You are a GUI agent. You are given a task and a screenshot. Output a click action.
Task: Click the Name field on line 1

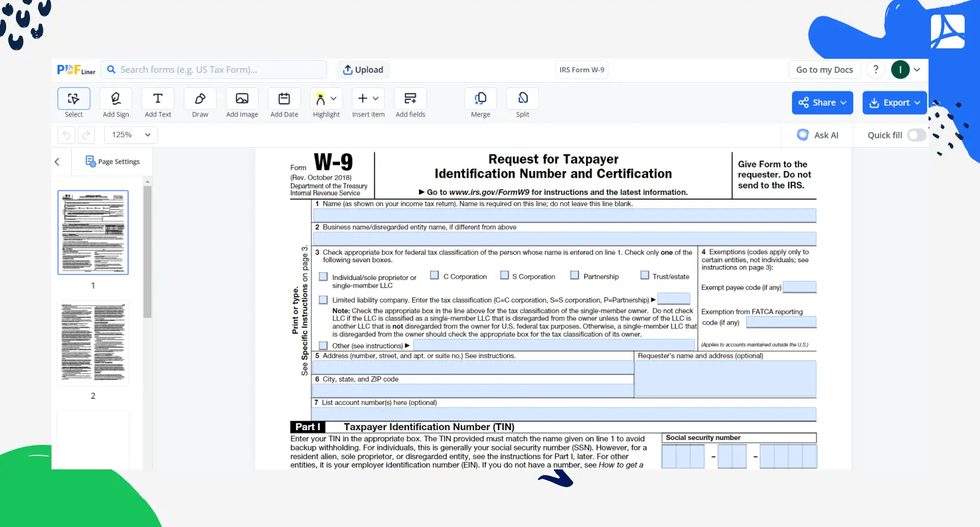pyautogui.click(x=565, y=215)
